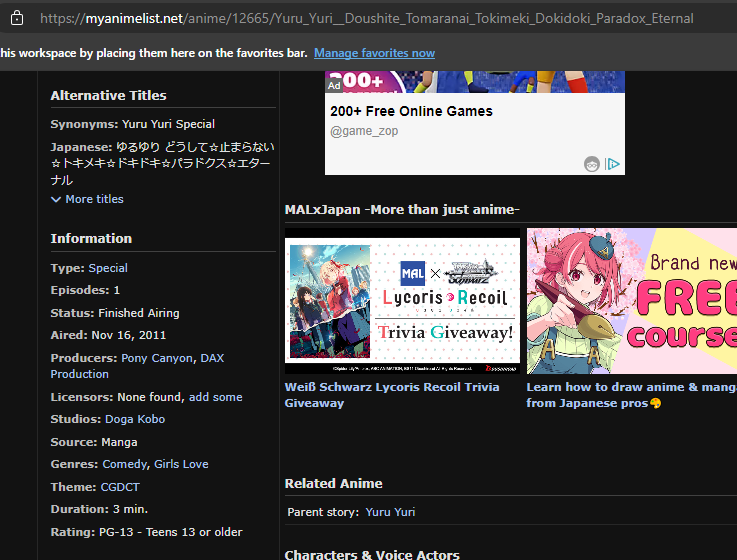This screenshot has width=737, height=560.
Task: Open the Yuru Yuri parent story
Action: coord(390,512)
